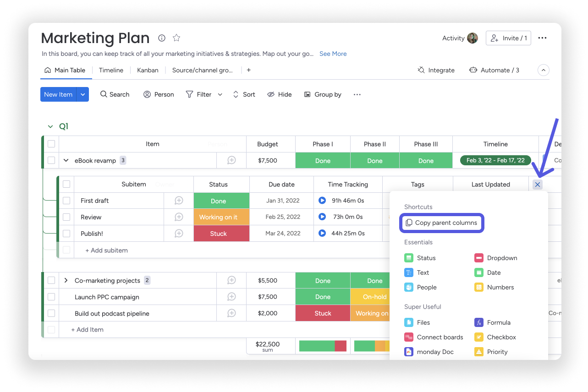Open the three-dot board options menu
Image resolution: width=588 pixels, height=392 pixels.
tap(542, 38)
